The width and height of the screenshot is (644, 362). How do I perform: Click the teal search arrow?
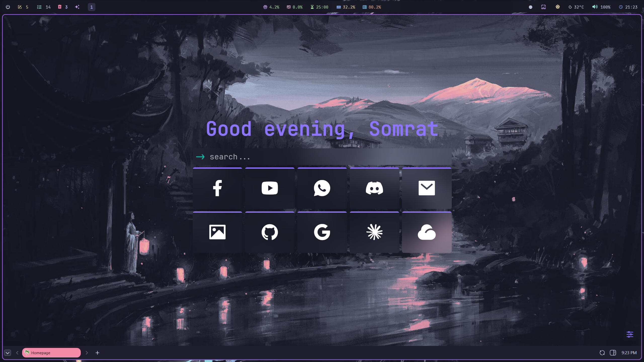tap(200, 157)
